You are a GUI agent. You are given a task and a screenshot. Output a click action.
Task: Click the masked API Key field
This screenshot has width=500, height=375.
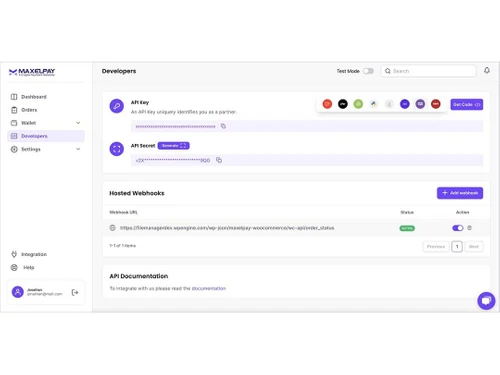point(307,126)
